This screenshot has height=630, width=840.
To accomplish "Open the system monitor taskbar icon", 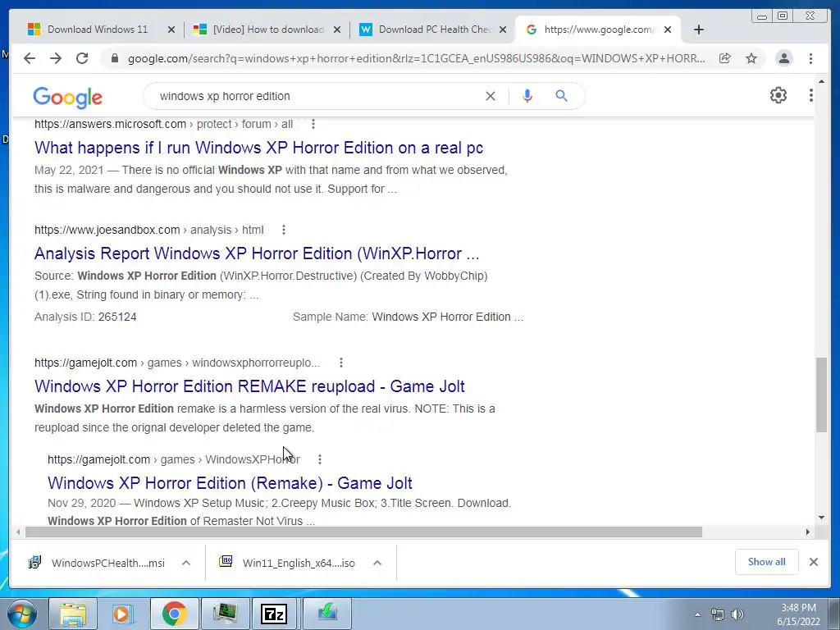I will [x=225, y=614].
